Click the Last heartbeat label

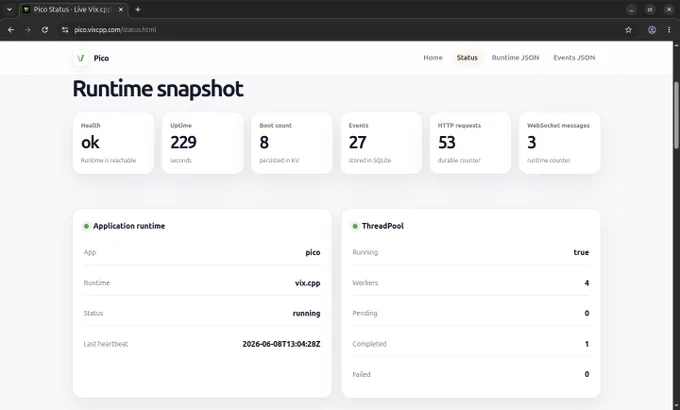pos(106,344)
